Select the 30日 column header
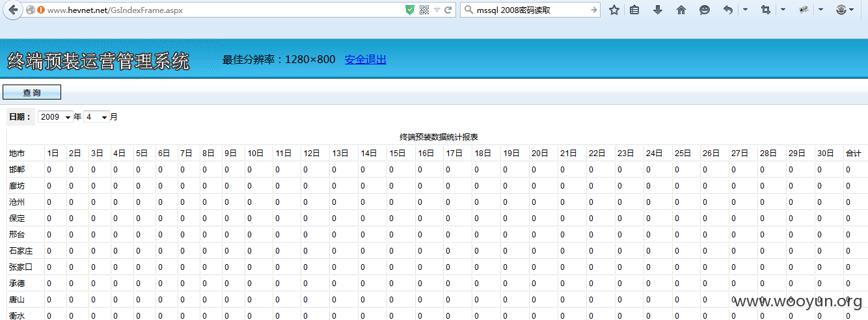This screenshot has width=868, height=320. 825,153
